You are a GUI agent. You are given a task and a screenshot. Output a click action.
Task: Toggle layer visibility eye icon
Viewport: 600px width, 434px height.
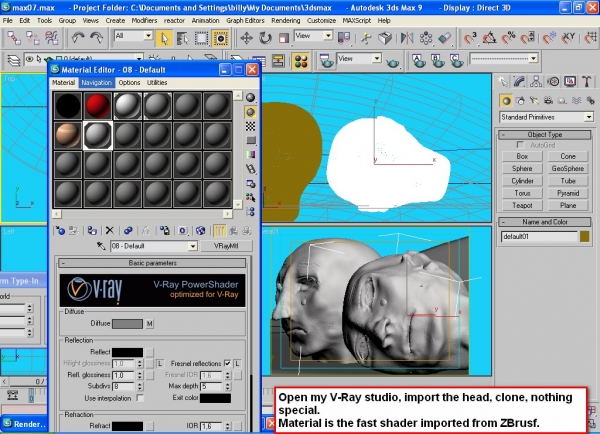[x=29, y=59]
